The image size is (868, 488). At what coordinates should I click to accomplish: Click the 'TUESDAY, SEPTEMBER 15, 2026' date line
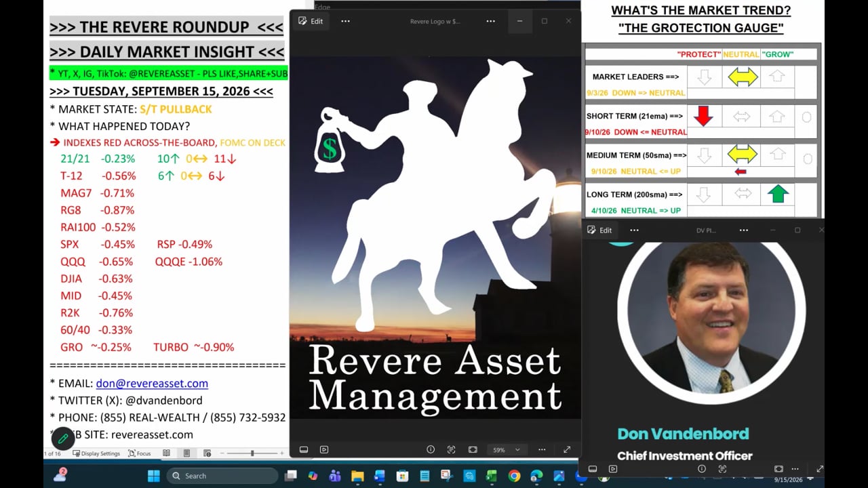[161, 91]
